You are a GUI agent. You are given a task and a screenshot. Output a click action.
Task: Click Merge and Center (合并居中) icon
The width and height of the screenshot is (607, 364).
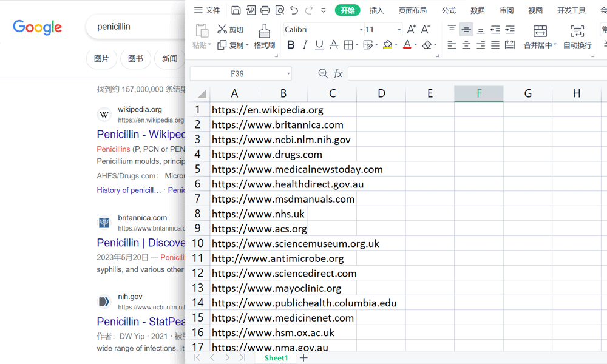(x=540, y=31)
